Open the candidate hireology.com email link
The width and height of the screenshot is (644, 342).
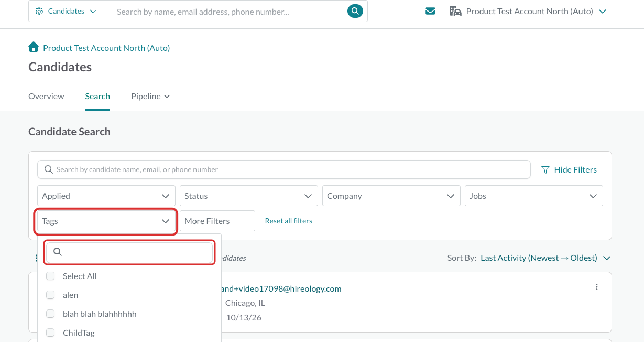point(281,288)
